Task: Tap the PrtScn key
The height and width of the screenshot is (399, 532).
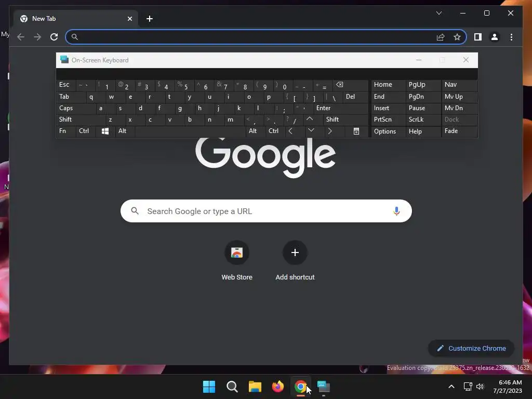Action: pyautogui.click(x=388, y=119)
